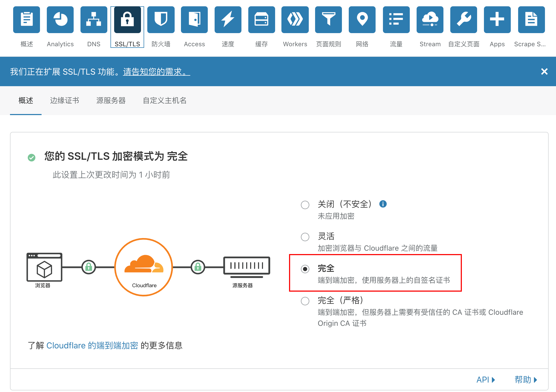Open the Apps plus icon
Viewport: 556px width, 392px height.
point(497,20)
